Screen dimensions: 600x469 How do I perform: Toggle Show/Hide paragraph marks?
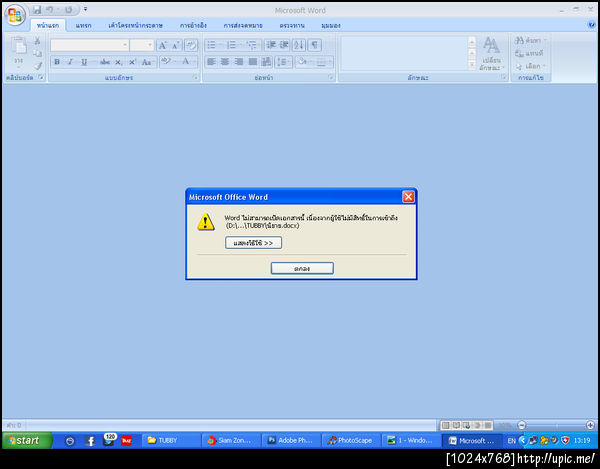315,45
